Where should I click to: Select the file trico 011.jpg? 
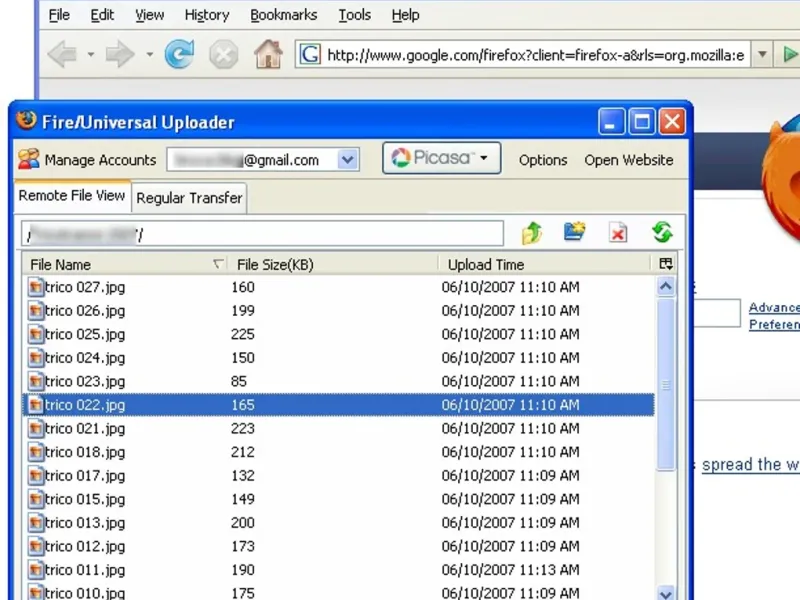tap(339, 570)
